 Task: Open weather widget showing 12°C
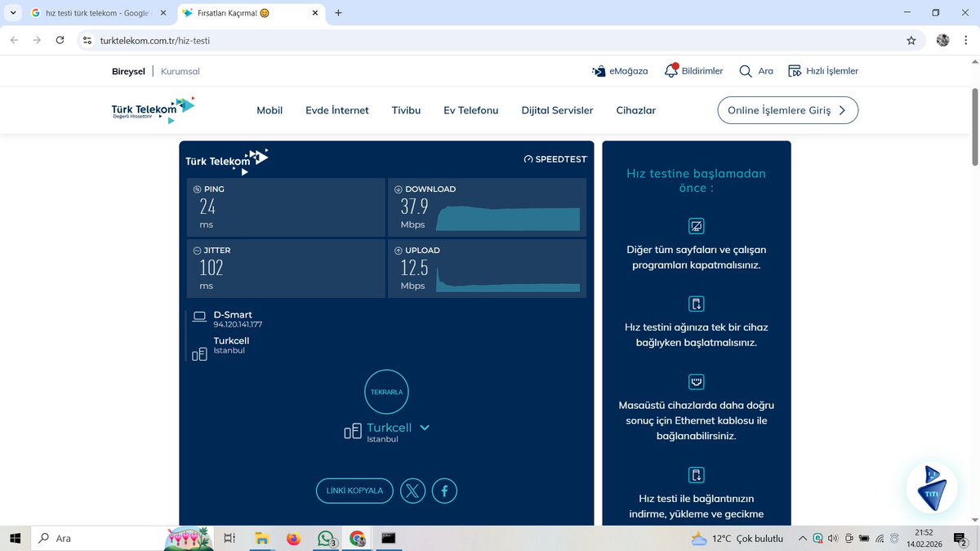(x=737, y=538)
